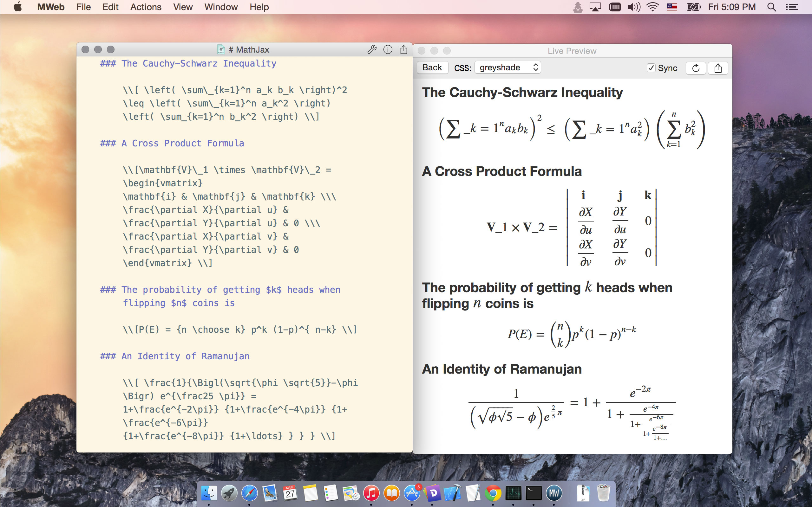This screenshot has width=812, height=507.
Task: Click the share button in Live Preview toolbar
Action: (x=718, y=68)
